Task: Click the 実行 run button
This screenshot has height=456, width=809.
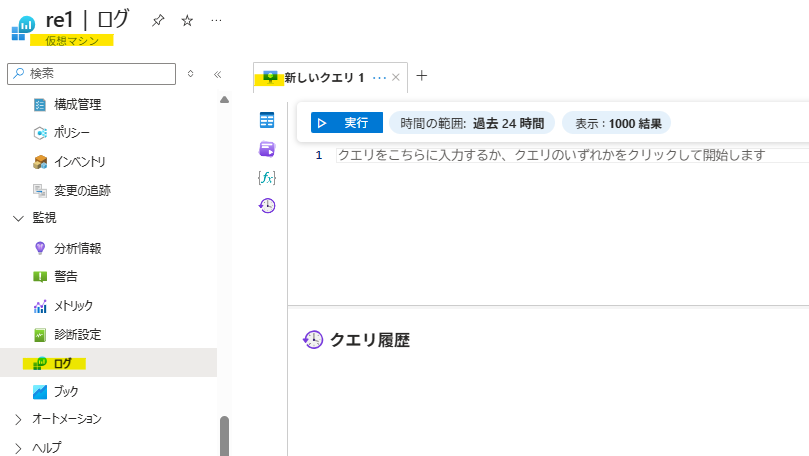Action: (346, 123)
